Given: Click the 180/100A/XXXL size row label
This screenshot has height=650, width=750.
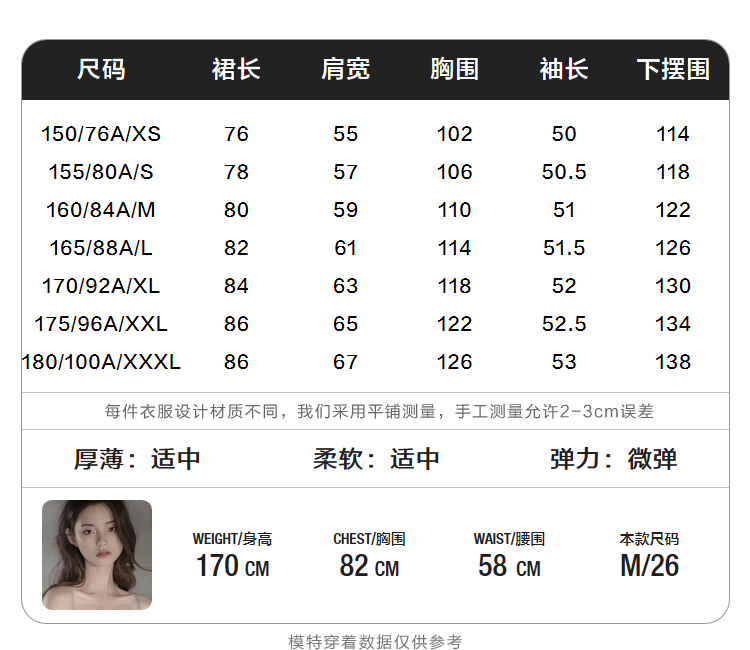Looking at the screenshot, I should click(101, 362).
